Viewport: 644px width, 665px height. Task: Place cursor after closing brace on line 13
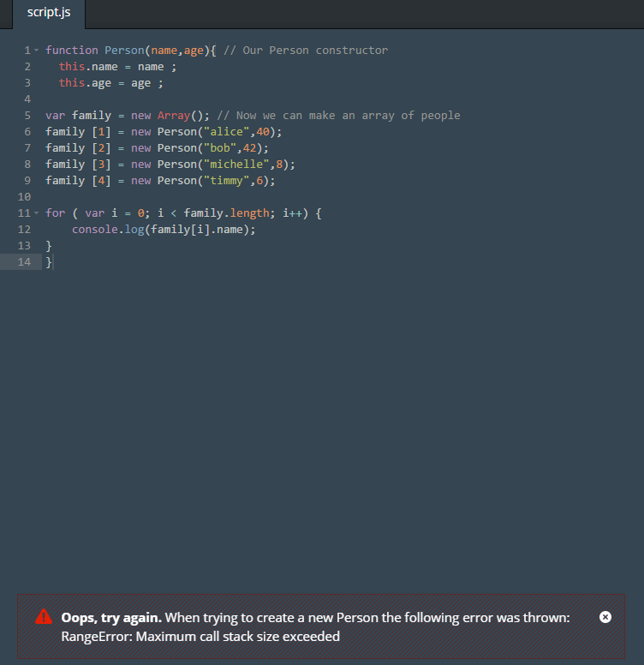click(x=52, y=246)
